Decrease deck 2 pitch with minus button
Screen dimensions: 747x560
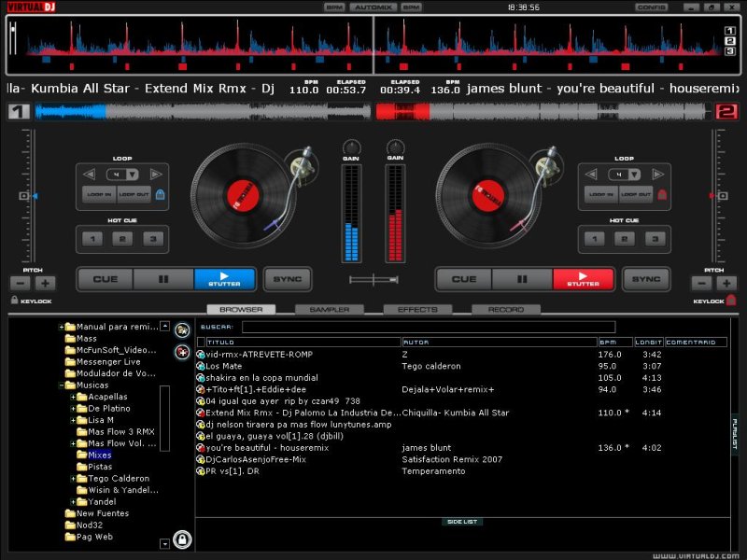[x=702, y=284]
